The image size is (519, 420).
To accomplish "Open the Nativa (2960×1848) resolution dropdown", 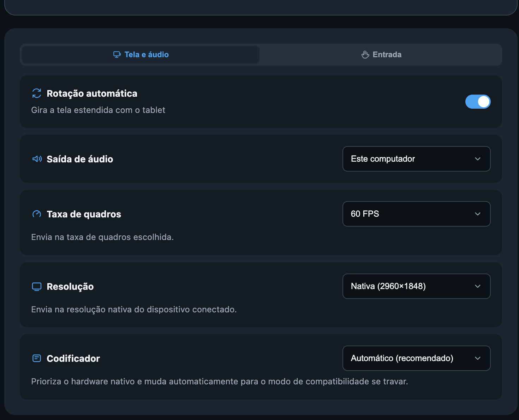I will coord(416,286).
